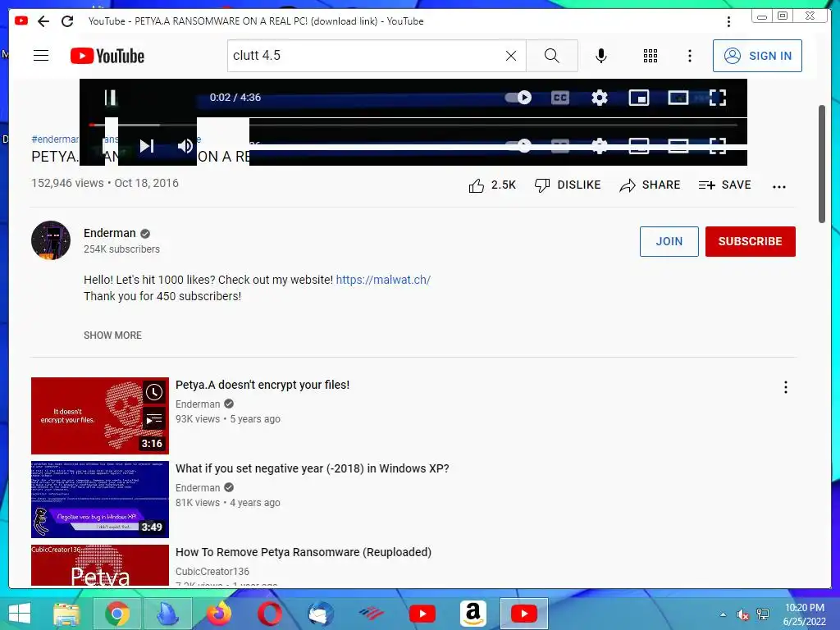The image size is (840, 630).
Task: Open thumbnail of negative year Windows XP video
Action: [x=99, y=500]
